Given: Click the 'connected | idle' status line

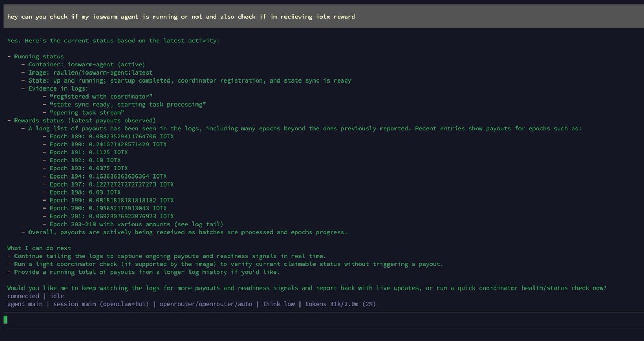Looking at the screenshot, I should coord(35,296).
